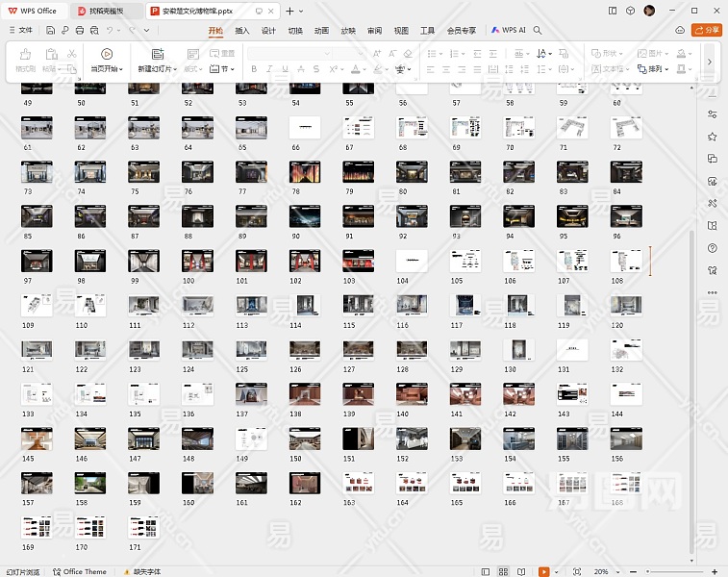Click the 当页开始 slideshow play icon
The height and width of the screenshot is (577, 728).
(107, 55)
